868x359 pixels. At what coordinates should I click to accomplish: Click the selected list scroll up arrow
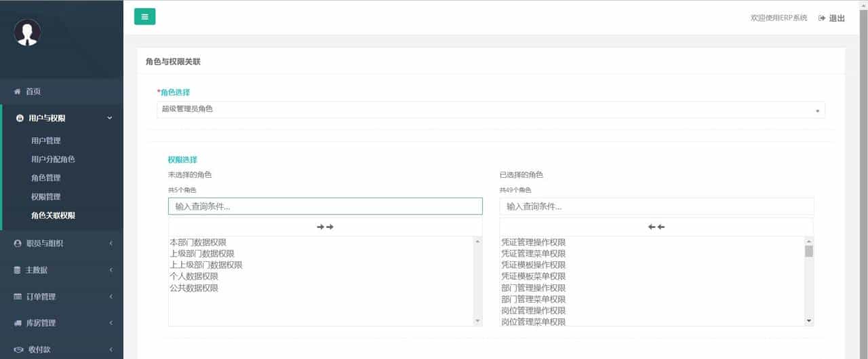(x=809, y=242)
